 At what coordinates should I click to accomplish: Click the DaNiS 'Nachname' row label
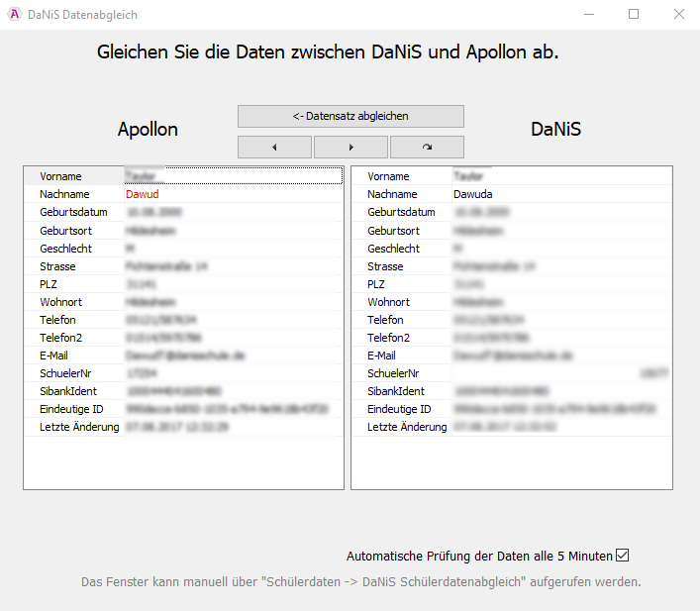pyautogui.click(x=392, y=194)
